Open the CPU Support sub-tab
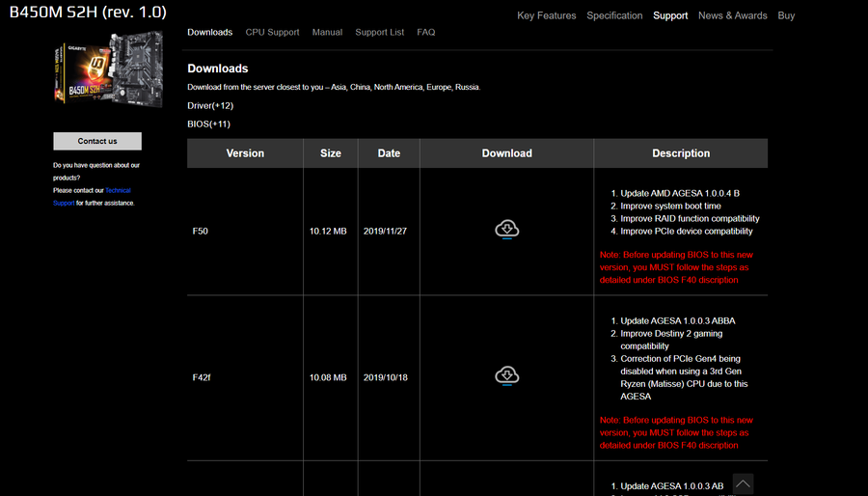Screen dimensions: 868x496 point(272,32)
